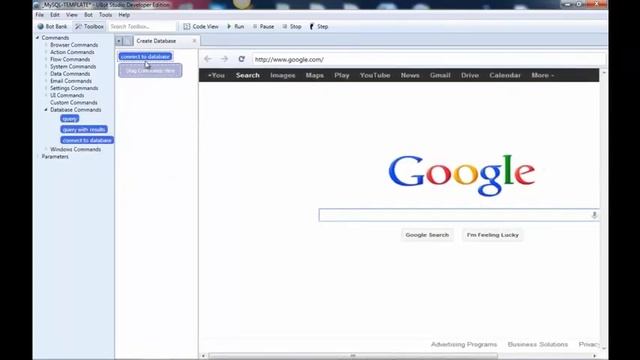Image resolution: width=640 pixels, height=360 pixels.
Task: Open Business Solutions link
Action: [x=538, y=344]
